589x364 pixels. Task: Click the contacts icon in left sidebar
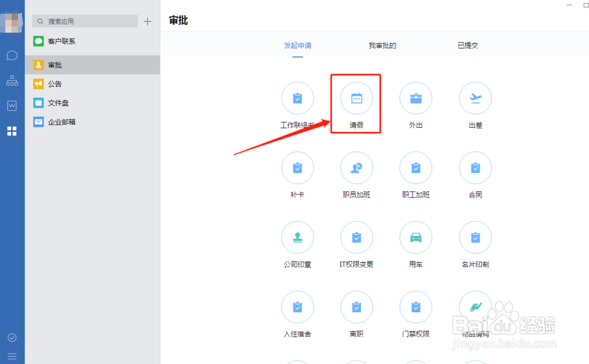coord(12,80)
